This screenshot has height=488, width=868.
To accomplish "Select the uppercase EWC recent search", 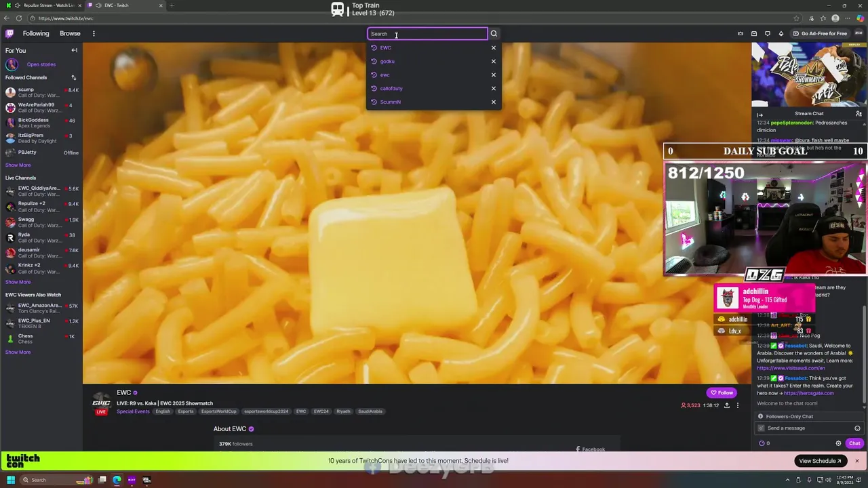I will click(385, 47).
